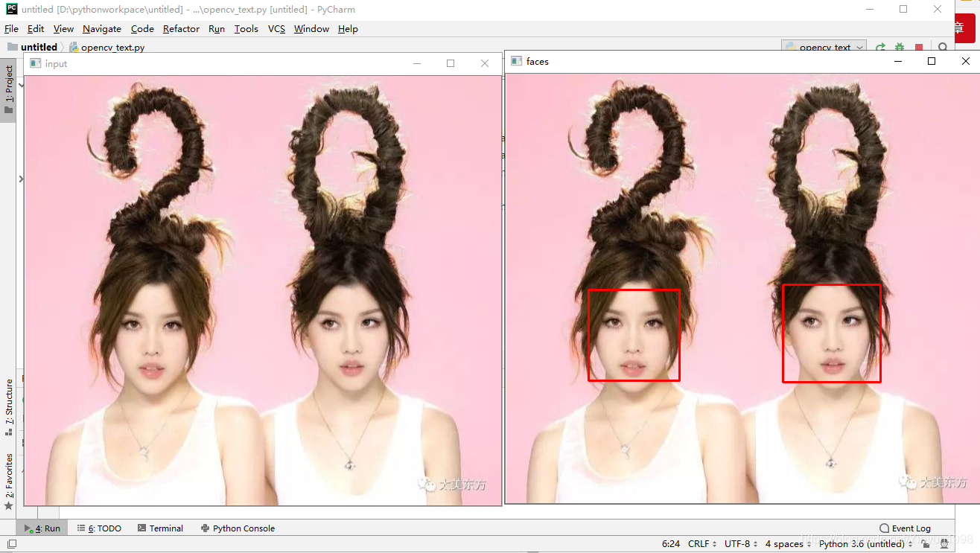Click the green Rerun arrow icon
Screen dimensions: 980x553
[x=880, y=47]
